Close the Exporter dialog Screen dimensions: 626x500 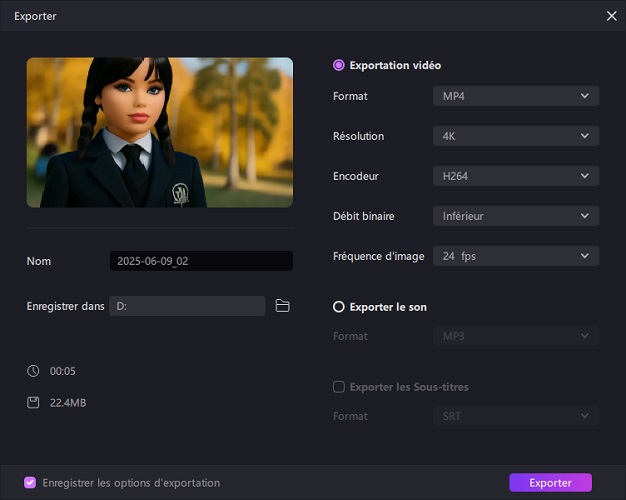click(611, 16)
